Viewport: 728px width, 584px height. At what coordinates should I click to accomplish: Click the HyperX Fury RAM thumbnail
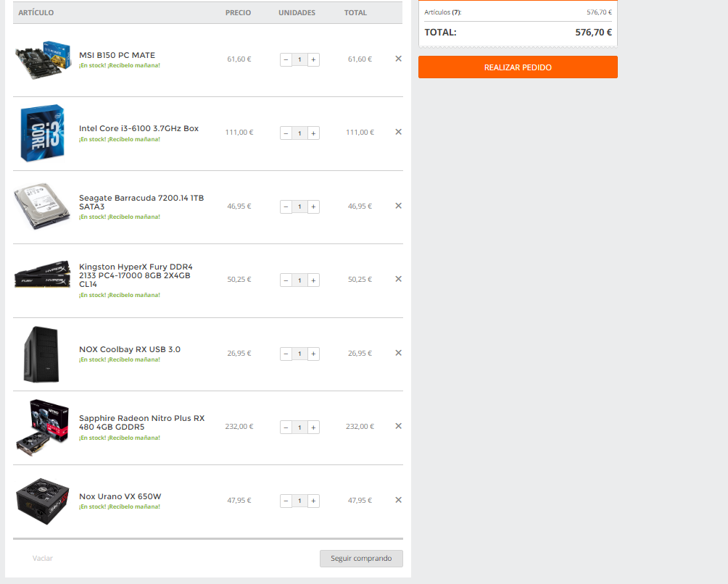point(42,274)
